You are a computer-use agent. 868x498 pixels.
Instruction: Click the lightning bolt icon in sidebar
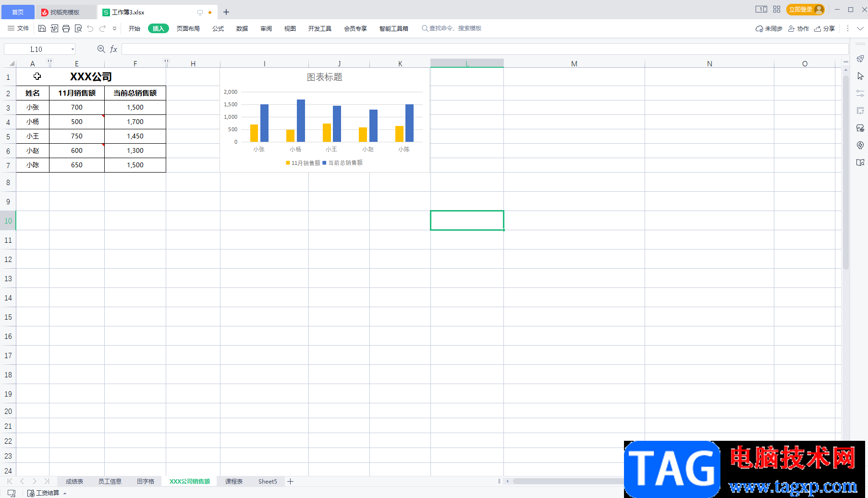click(860, 145)
